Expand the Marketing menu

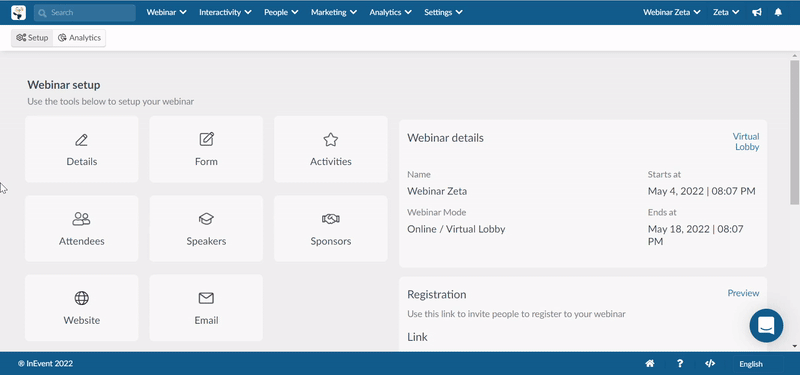[x=334, y=12]
